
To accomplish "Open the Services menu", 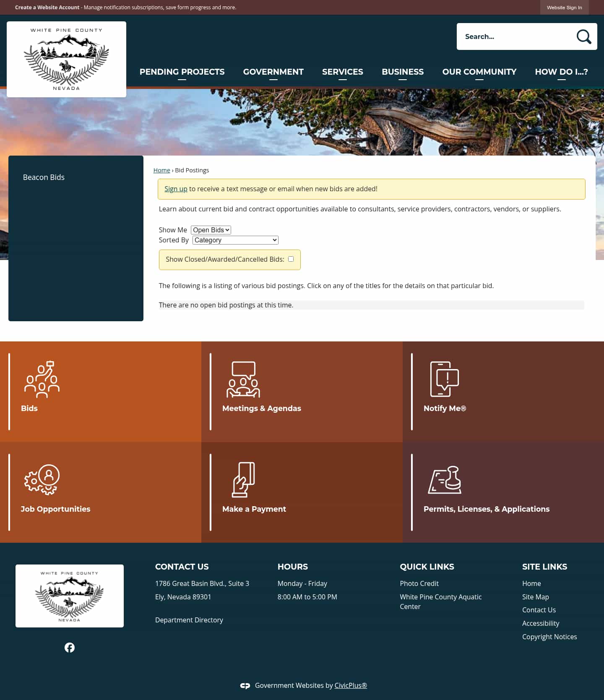I will tap(343, 72).
